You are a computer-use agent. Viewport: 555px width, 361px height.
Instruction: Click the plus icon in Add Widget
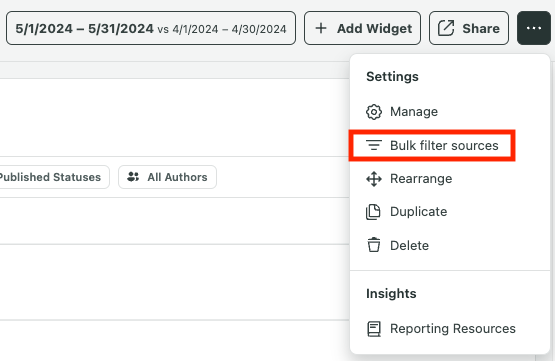click(x=321, y=28)
